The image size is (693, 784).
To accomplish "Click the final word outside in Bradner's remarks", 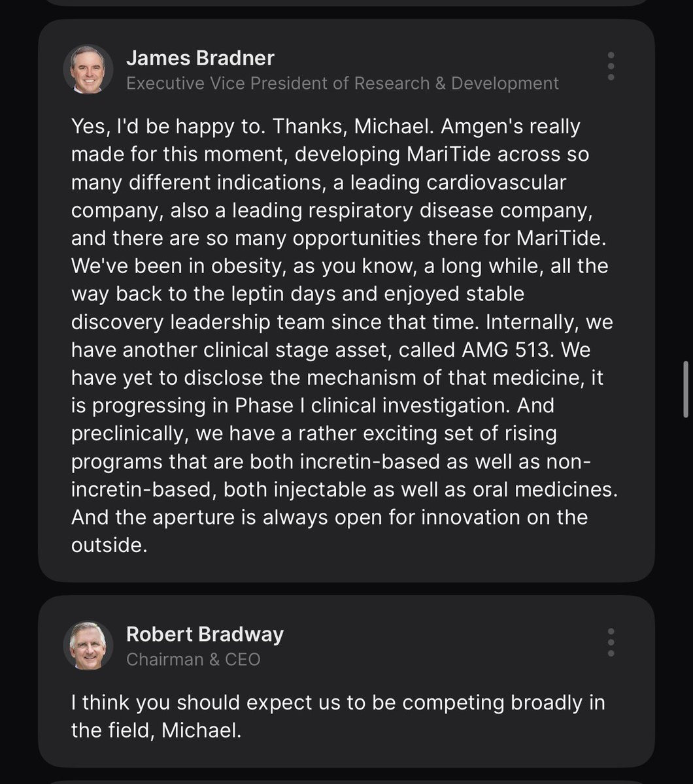I will coord(109,546).
